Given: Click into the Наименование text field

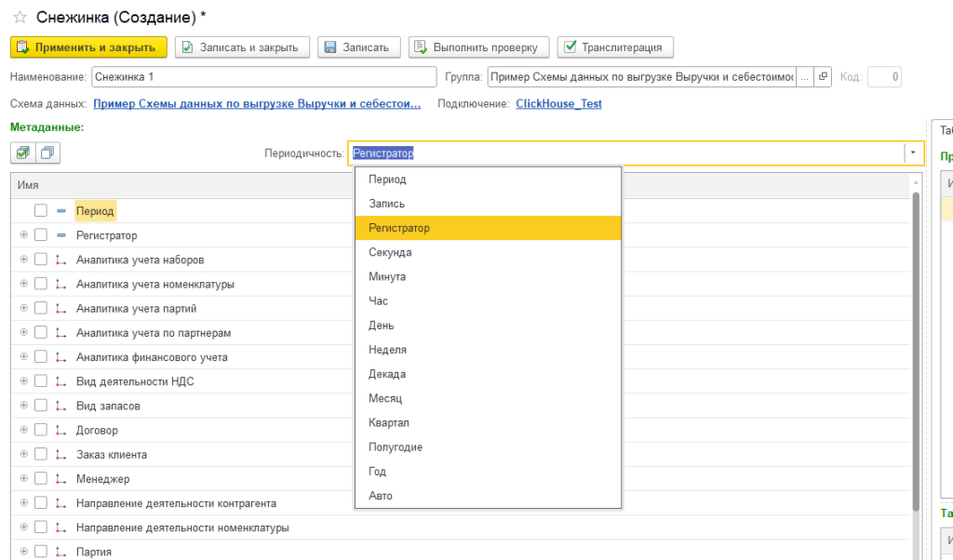Looking at the screenshot, I should pyautogui.click(x=263, y=77).
